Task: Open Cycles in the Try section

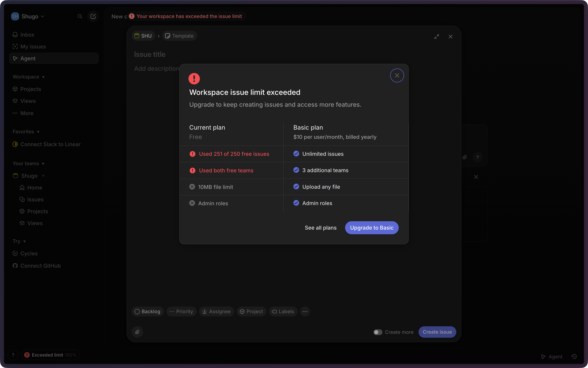Action: click(54, 253)
